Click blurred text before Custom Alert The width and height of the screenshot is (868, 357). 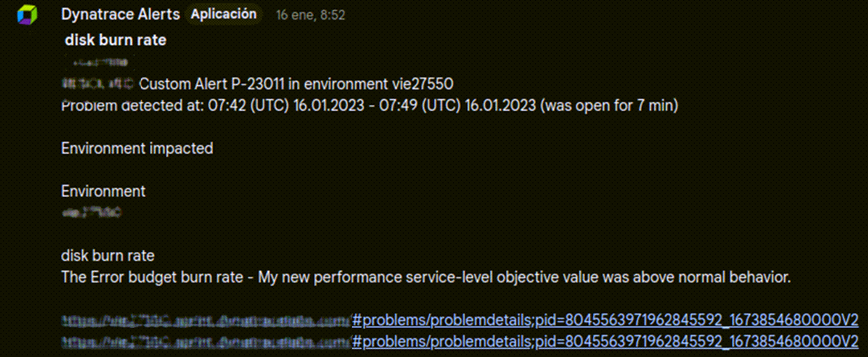97,83
